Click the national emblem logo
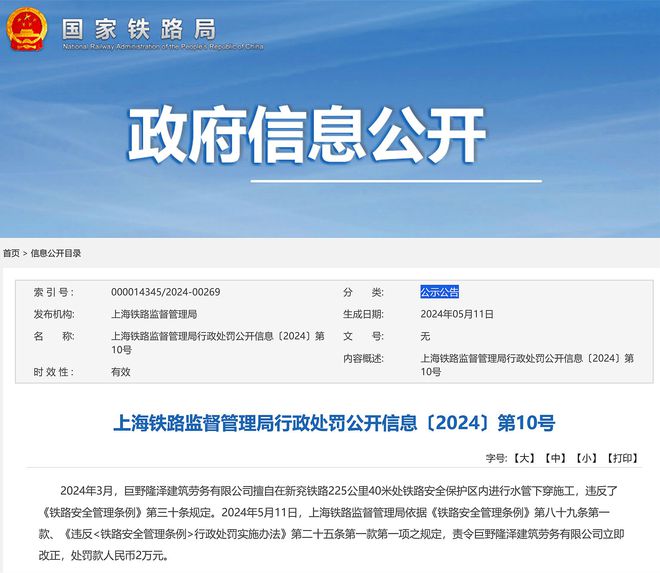This screenshot has height=573, width=660. [26, 29]
